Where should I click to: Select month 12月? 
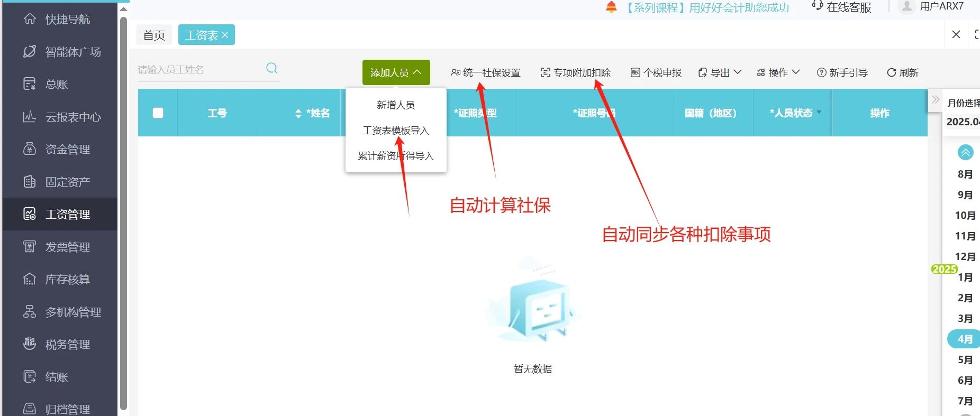pos(965,256)
